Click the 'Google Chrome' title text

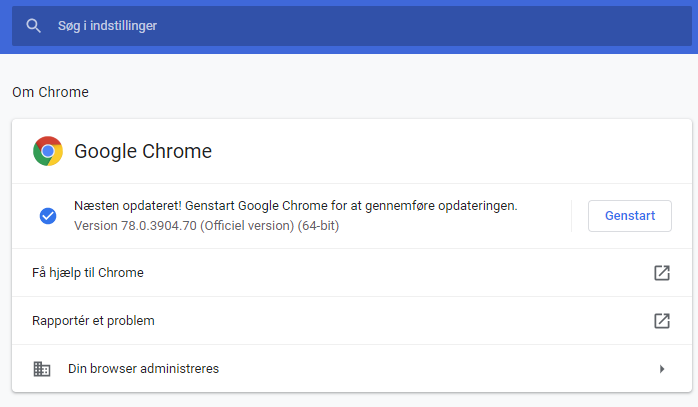pyautogui.click(x=143, y=151)
